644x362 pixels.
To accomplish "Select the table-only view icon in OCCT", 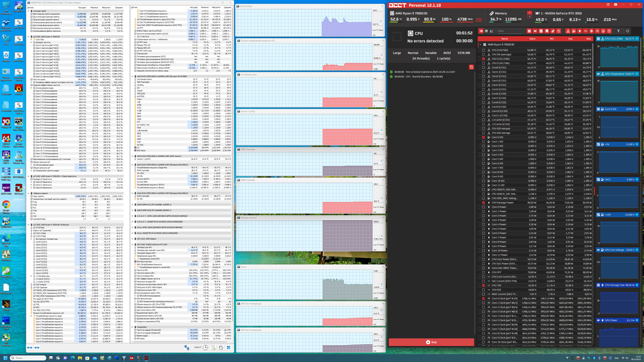I will (x=486, y=31).
